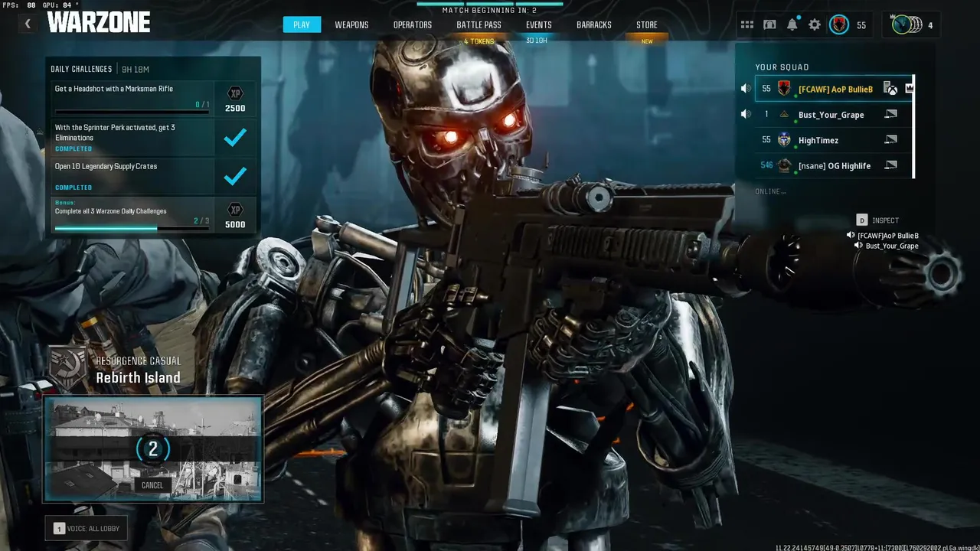Click the PC platform icon beside OG Highlife
The width and height of the screenshot is (980, 551).
[890, 165]
